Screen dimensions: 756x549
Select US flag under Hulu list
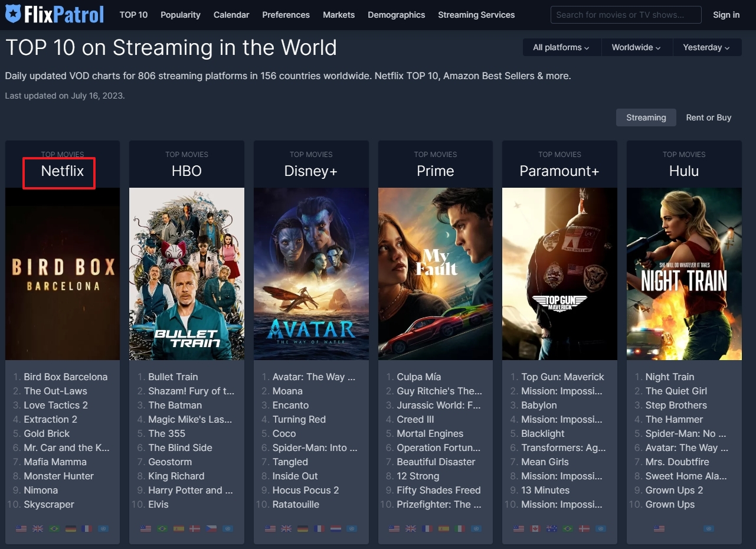pos(659,528)
